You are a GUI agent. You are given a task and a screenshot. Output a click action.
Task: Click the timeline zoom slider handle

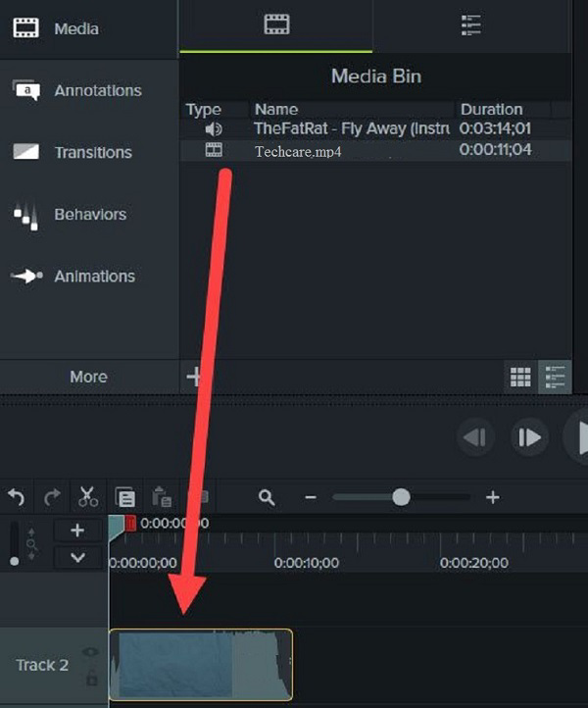tap(401, 497)
